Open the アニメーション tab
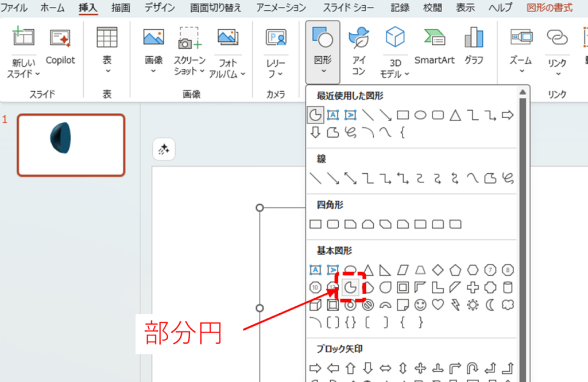This screenshot has height=382, width=588. pos(281,8)
